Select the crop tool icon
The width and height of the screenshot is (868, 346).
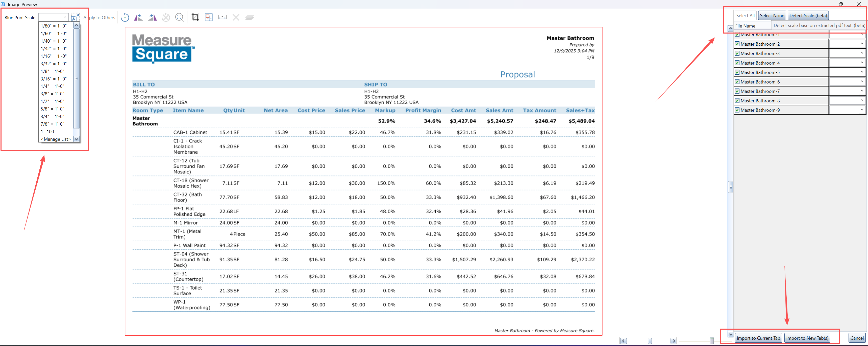click(x=195, y=17)
